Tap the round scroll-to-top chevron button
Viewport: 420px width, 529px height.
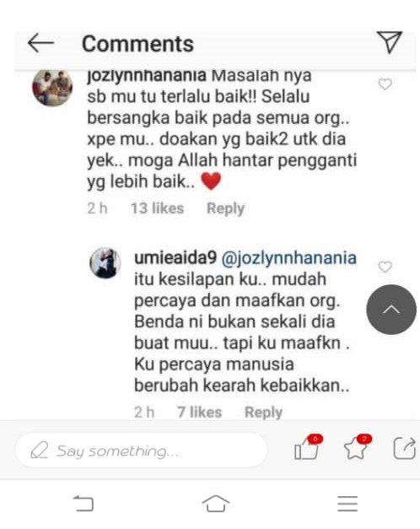391,310
